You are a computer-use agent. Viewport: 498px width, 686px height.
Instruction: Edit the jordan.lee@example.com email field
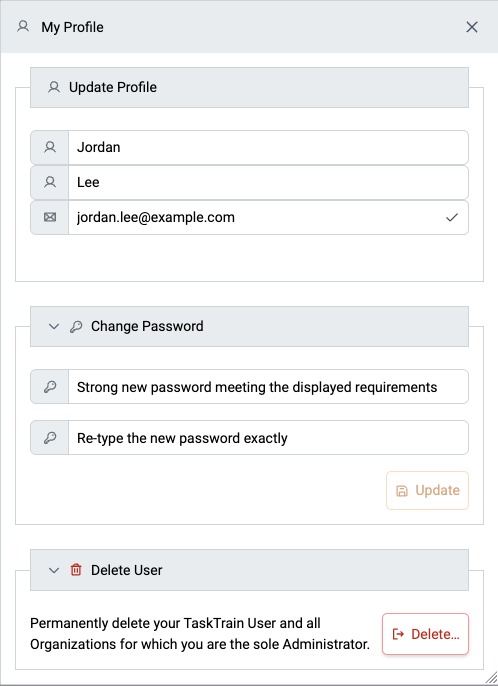tap(268, 217)
